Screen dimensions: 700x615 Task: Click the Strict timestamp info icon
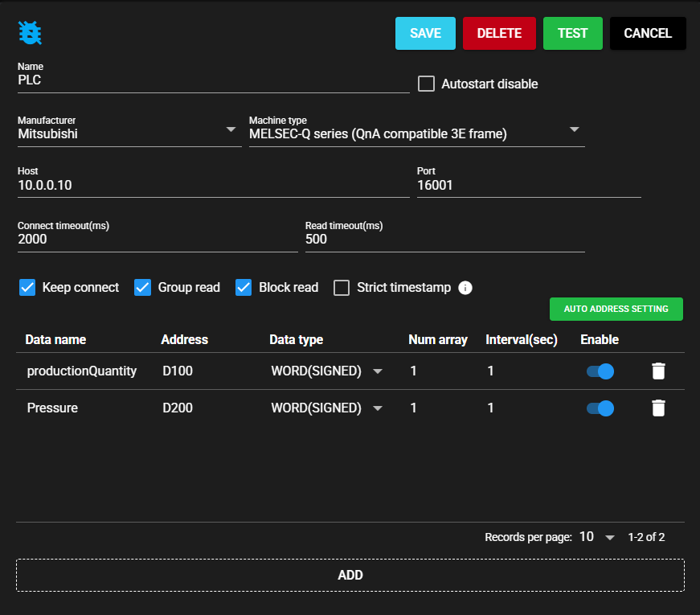465,288
